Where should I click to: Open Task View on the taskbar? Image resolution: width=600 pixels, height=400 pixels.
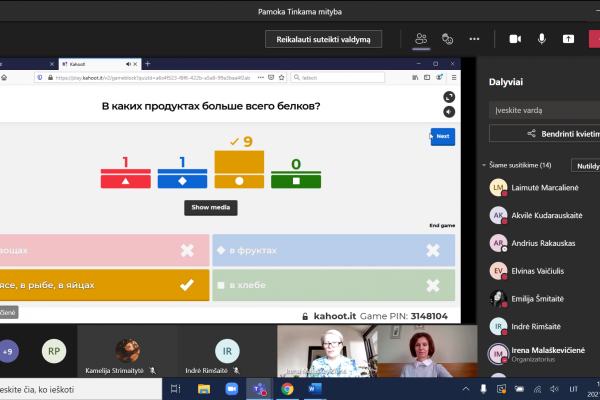coord(175,389)
